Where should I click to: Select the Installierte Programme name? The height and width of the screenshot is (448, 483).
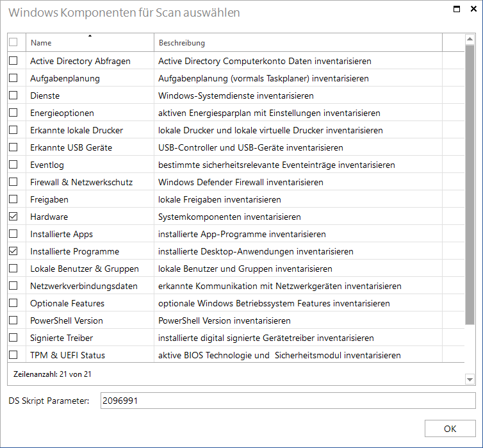74,251
